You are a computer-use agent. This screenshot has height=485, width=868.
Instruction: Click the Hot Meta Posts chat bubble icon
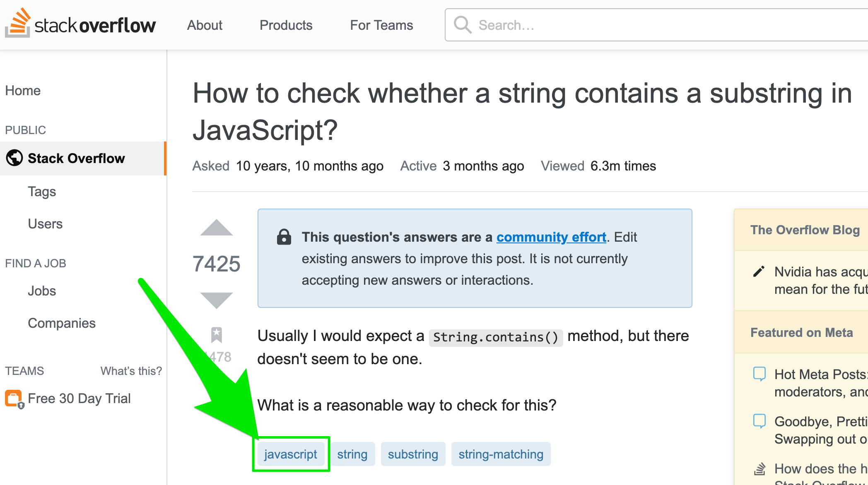[x=759, y=374]
